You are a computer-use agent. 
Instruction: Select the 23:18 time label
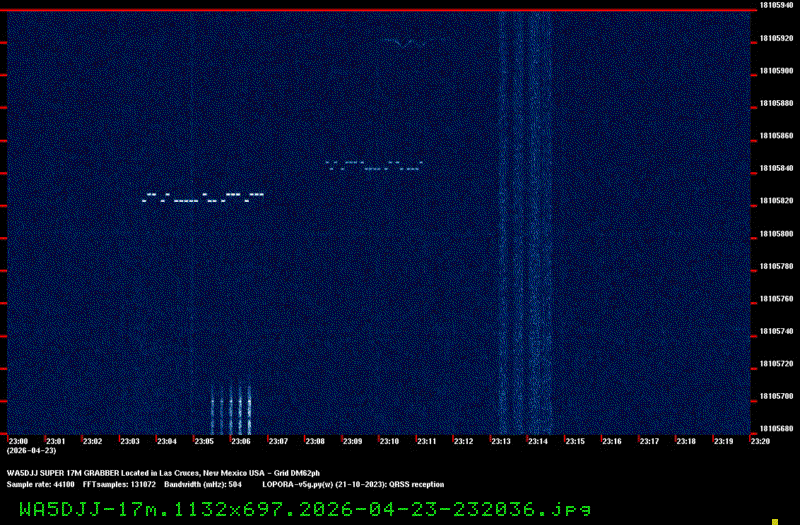[x=686, y=441]
